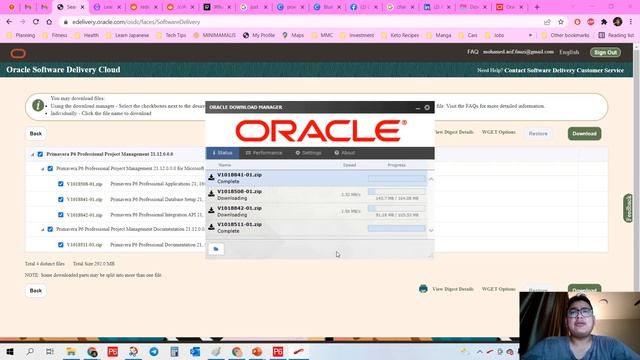Uncheck the V1018841-01.zip file checkbox

click(61, 199)
